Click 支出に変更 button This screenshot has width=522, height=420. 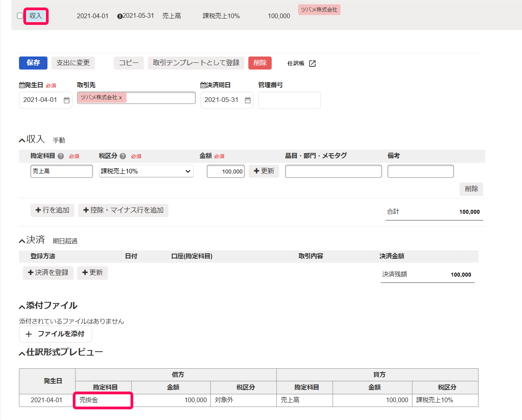pos(73,63)
